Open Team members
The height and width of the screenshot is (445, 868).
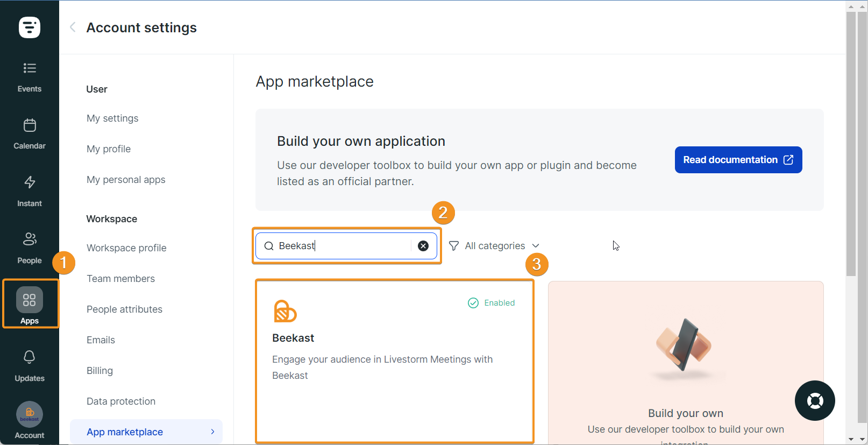coord(120,279)
